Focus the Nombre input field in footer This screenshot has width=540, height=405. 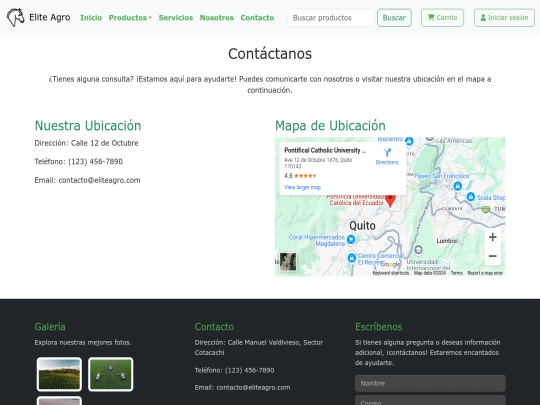click(x=430, y=383)
